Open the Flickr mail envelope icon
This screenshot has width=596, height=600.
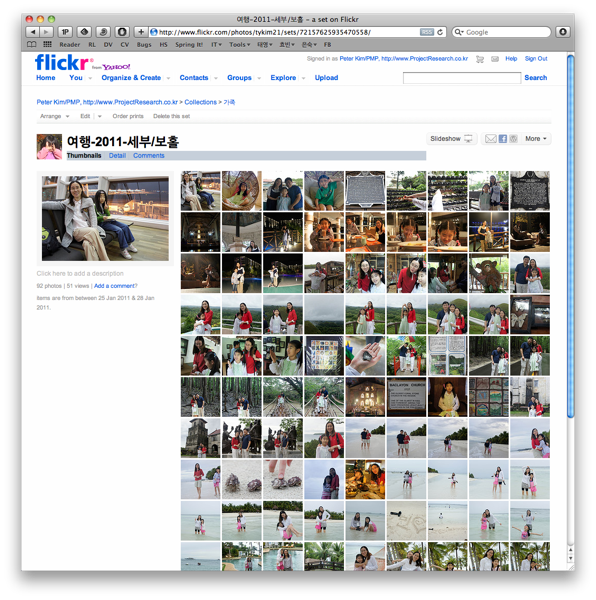[495, 59]
